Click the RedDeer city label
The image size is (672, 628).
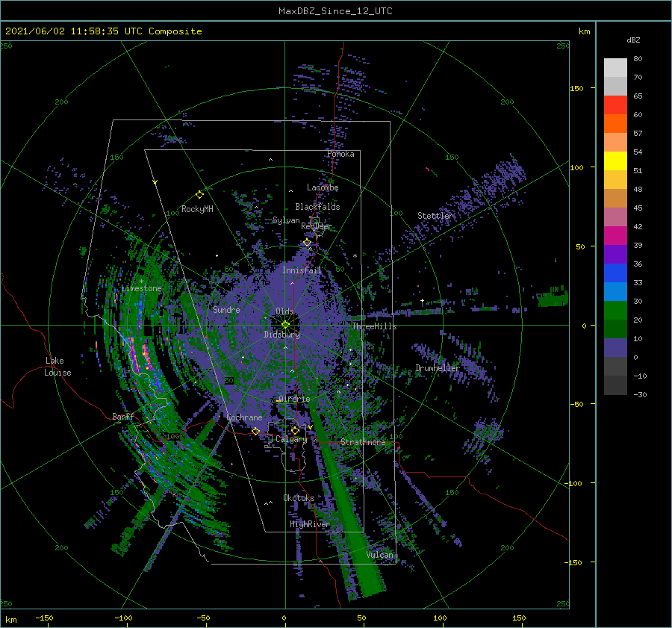click(x=317, y=226)
